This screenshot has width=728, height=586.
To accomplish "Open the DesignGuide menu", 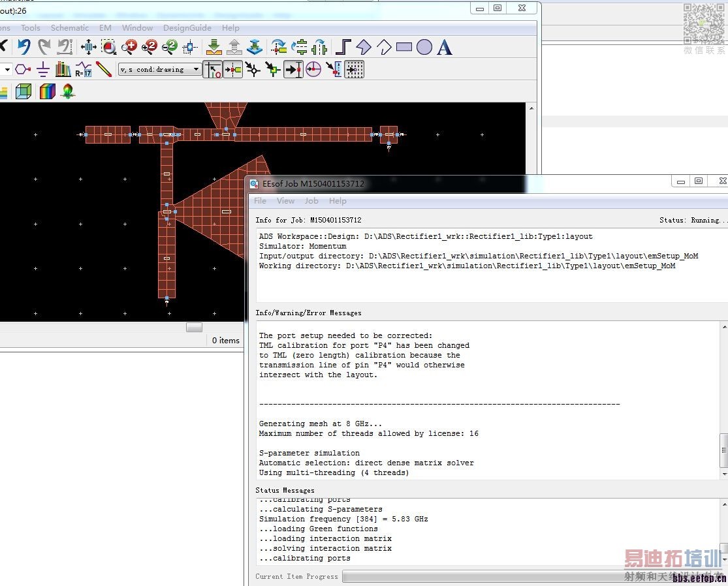I will coord(187,28).
